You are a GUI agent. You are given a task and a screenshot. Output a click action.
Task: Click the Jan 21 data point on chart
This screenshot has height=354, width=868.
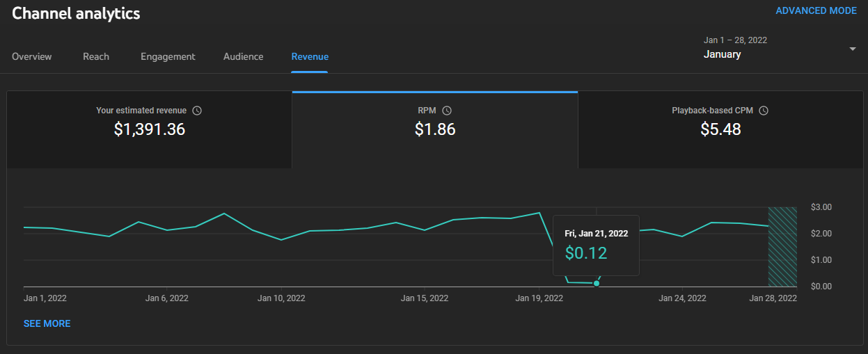[597, 283]
